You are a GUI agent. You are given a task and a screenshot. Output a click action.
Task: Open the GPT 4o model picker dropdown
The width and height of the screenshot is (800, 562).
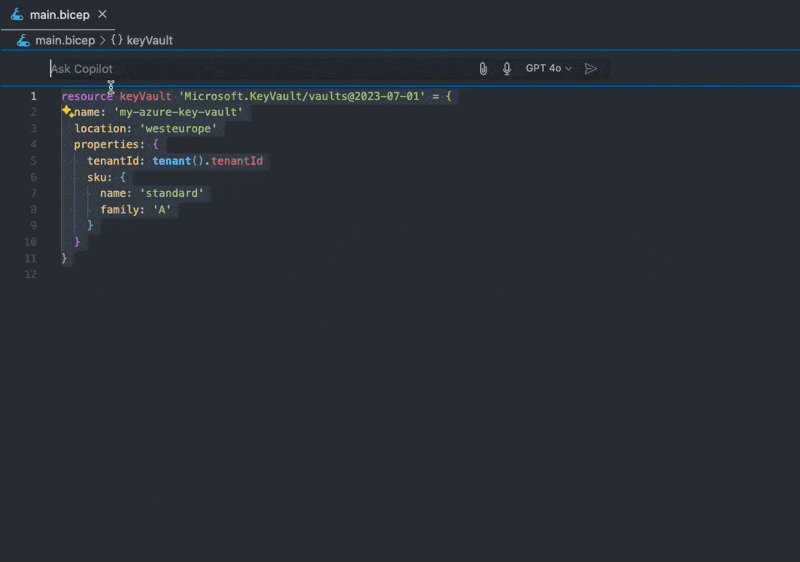tap(549, 69)
